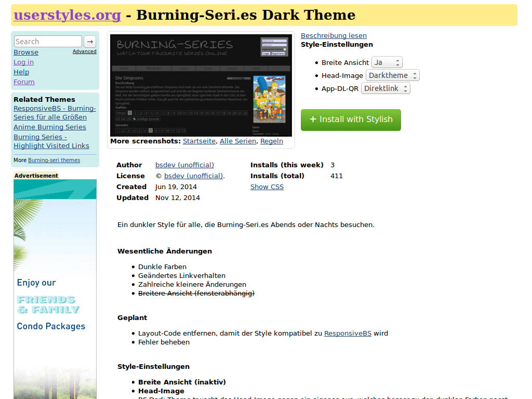This screenshot has height=399, width=532.
Task: Open the Log in link
Action: click(23, 62)
